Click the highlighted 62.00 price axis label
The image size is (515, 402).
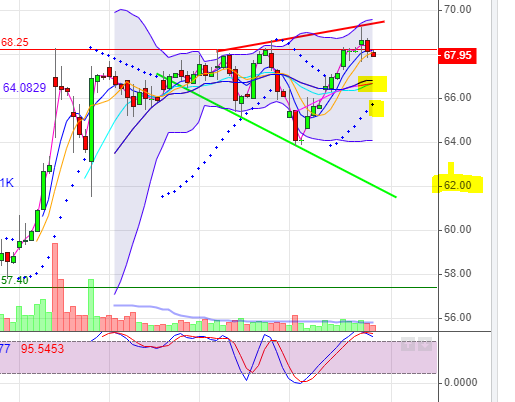coord(458,185)
